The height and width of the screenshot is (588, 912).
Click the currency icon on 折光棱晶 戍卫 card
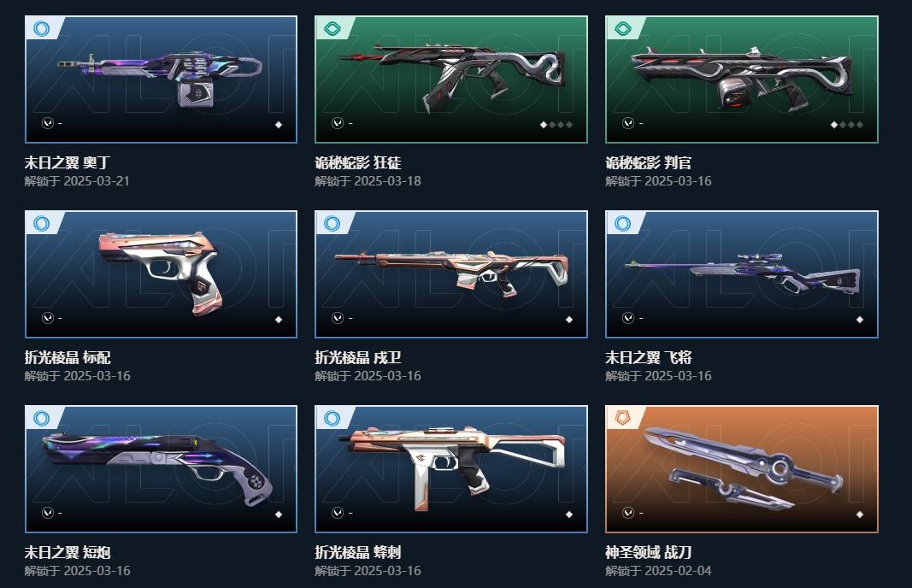tap(338, 318)
